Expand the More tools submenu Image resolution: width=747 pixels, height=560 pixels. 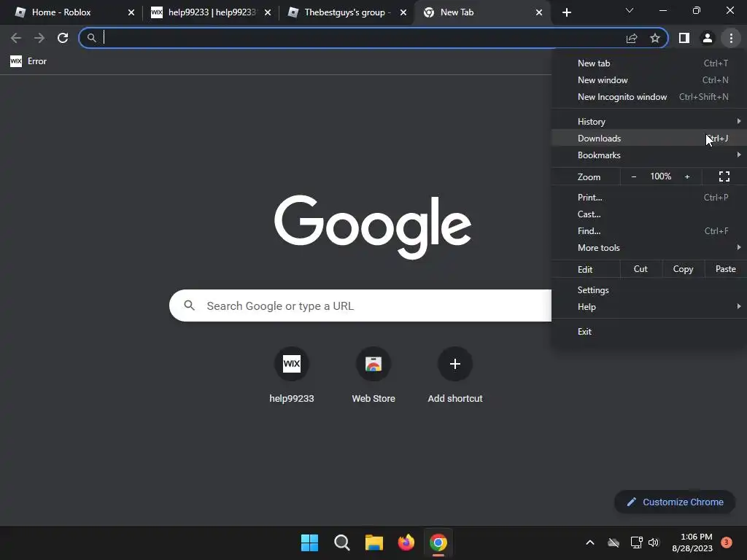click(649, 248)
